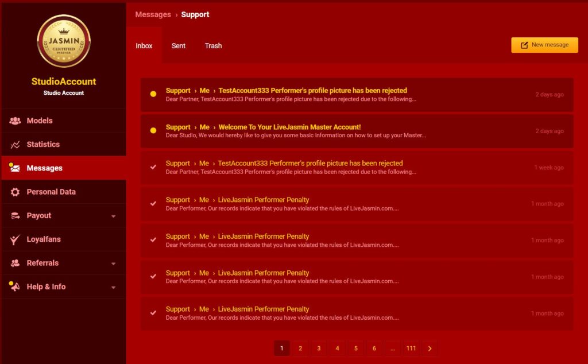Click the pagination ellipsis button
This screenshot has width=588, height=364.
pyautogui.click(x=392, y=348)
